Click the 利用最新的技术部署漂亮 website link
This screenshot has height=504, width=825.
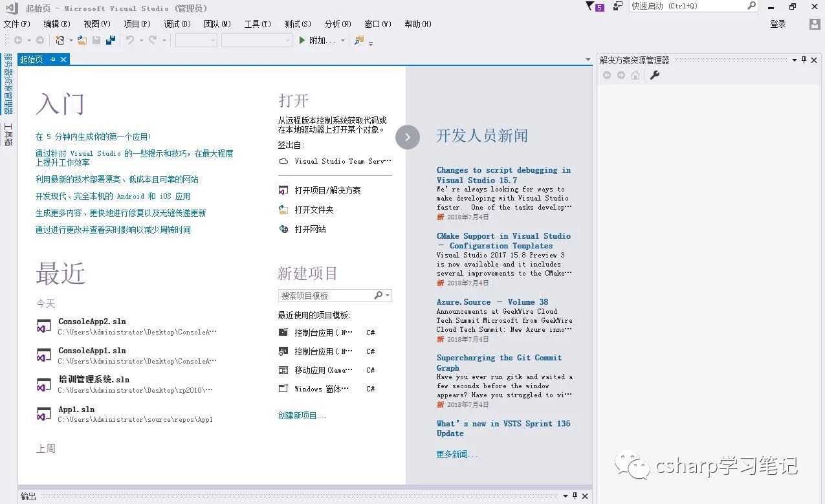pyautogui.click(x=117, y=179)
